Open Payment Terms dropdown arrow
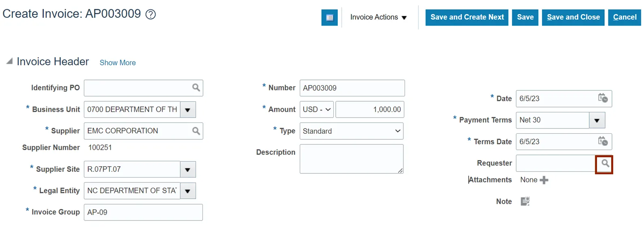644x229 pixels. point(597,120)
